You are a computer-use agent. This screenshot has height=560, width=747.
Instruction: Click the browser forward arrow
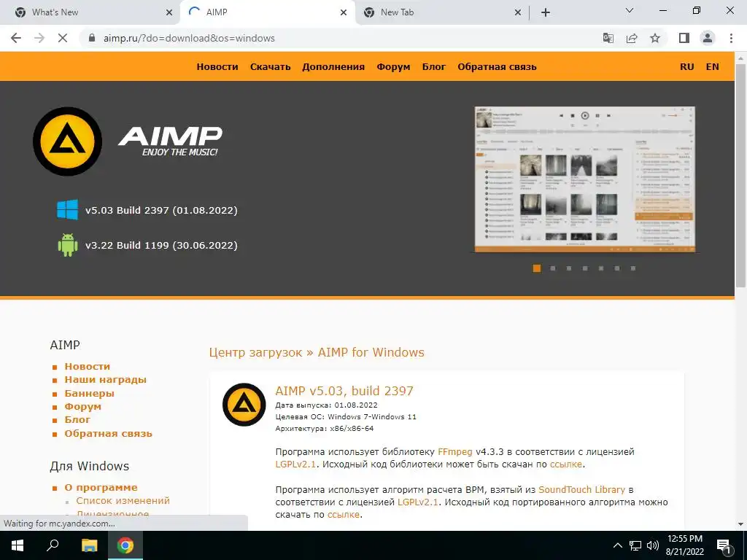pos(39,38)
